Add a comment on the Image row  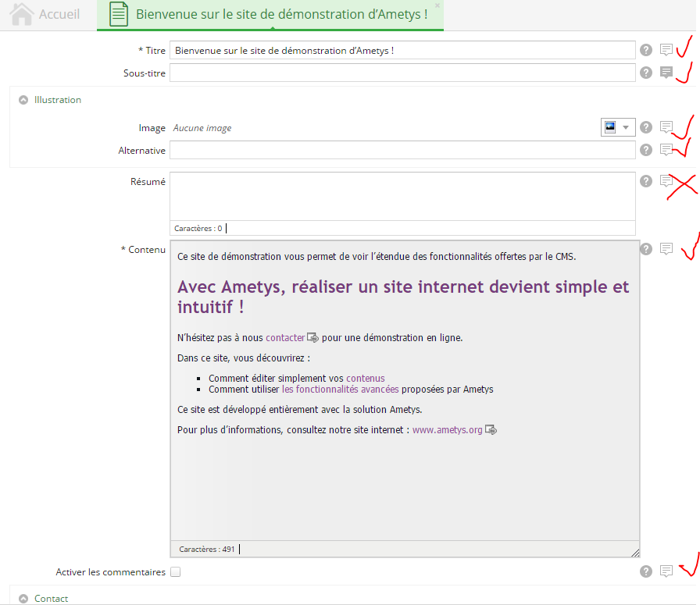(x=666, y=127)
